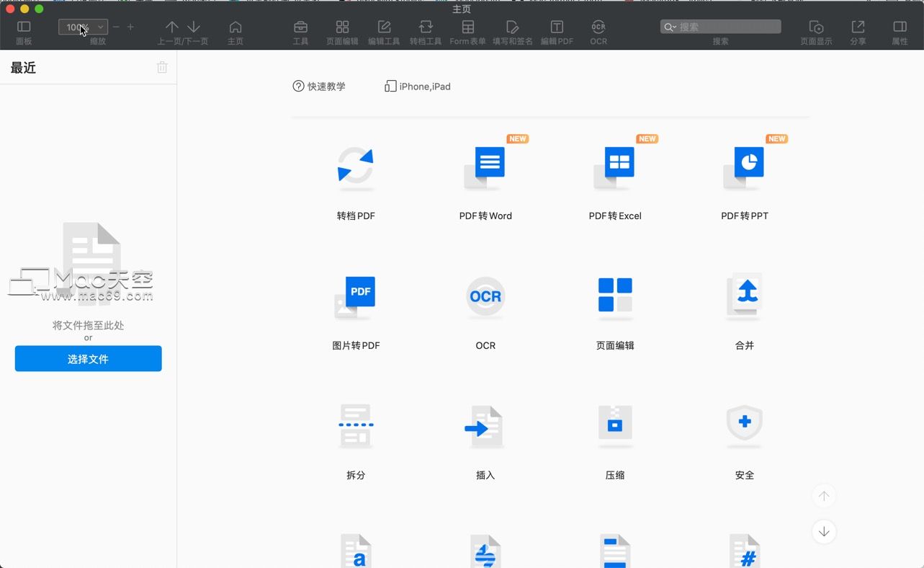Focus the 搜索 search field
924x568 pixels.
click(x=720, y=27)
